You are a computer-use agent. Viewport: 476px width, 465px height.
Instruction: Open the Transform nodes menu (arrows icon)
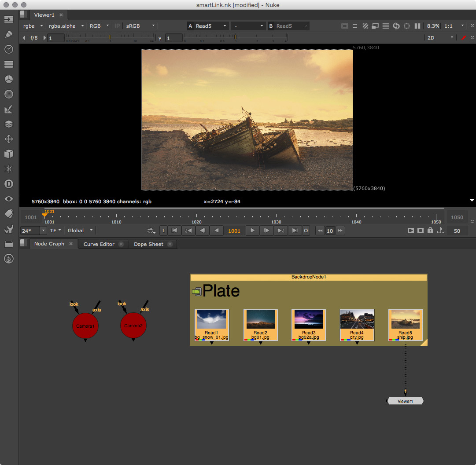(x=8, y=139)
